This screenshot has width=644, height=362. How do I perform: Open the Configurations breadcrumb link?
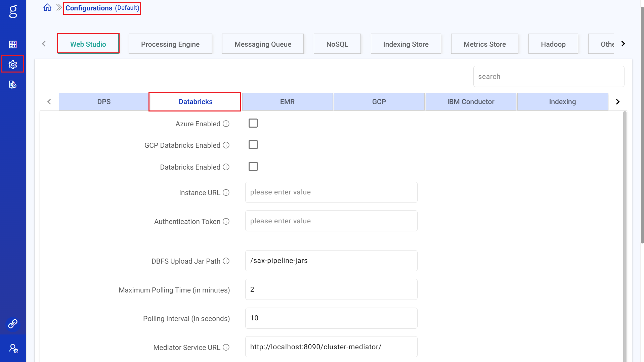point(89,8)
